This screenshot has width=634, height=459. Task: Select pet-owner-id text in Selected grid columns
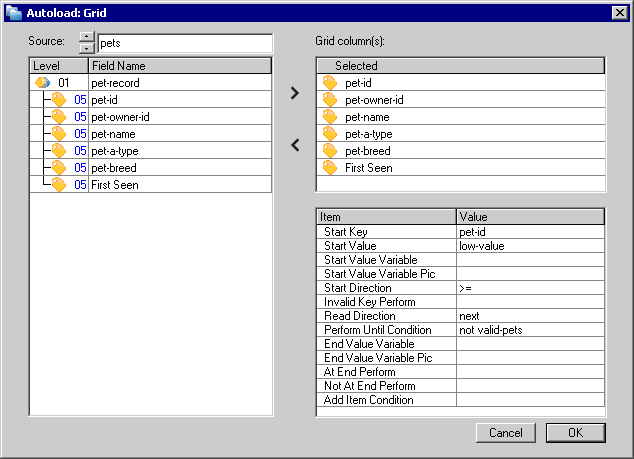tap(374, 100)
